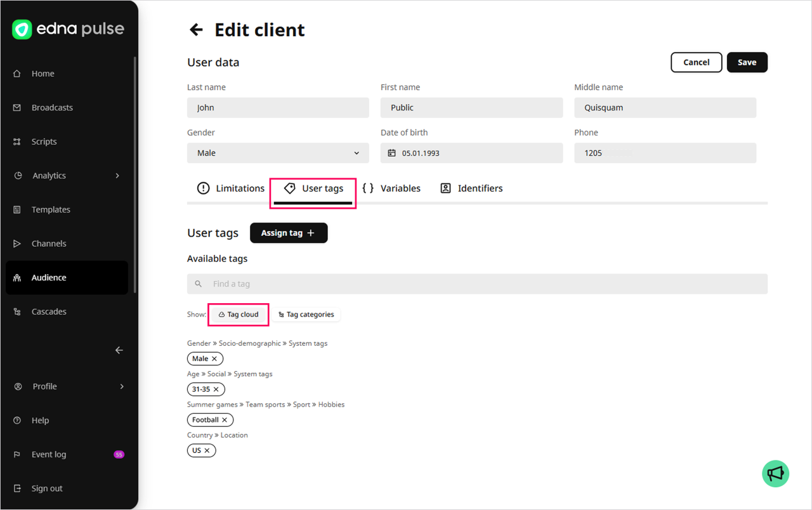
Task: Click the green announcement megaphone icon
Action: 775,473
